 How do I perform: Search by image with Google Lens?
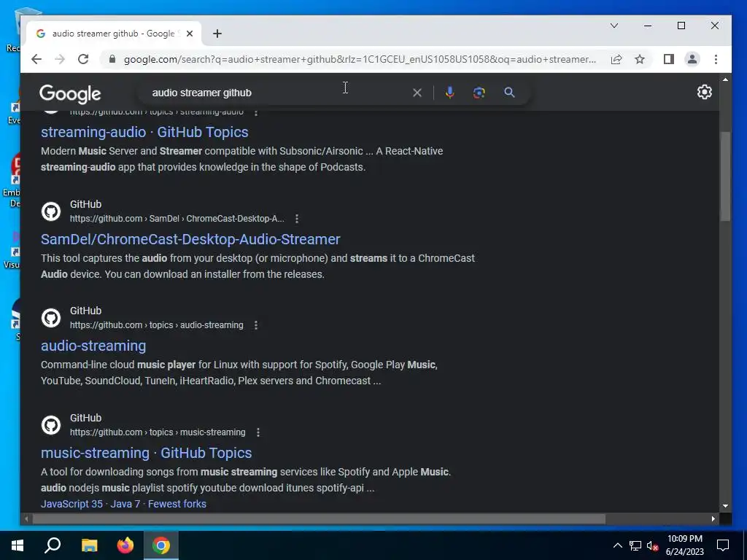[x=479, y=93]
